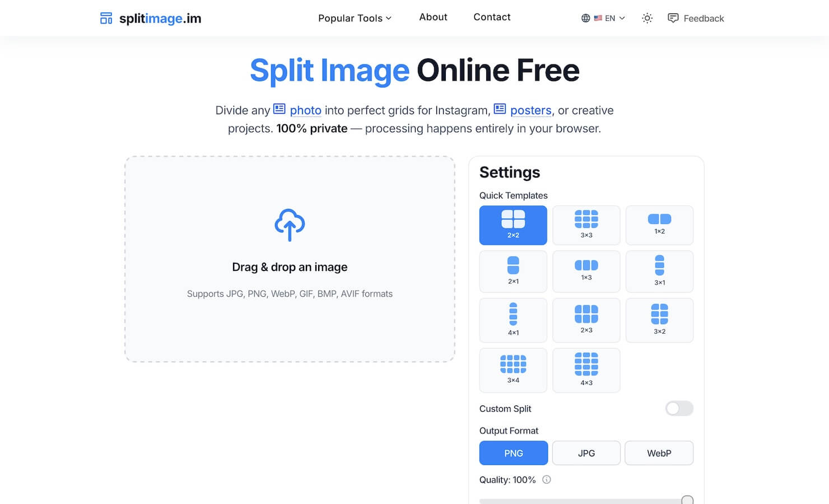Viewport: 829px width, 504px height.
Task: Enable the Custom Split switch
Action: tap(679, 409)
